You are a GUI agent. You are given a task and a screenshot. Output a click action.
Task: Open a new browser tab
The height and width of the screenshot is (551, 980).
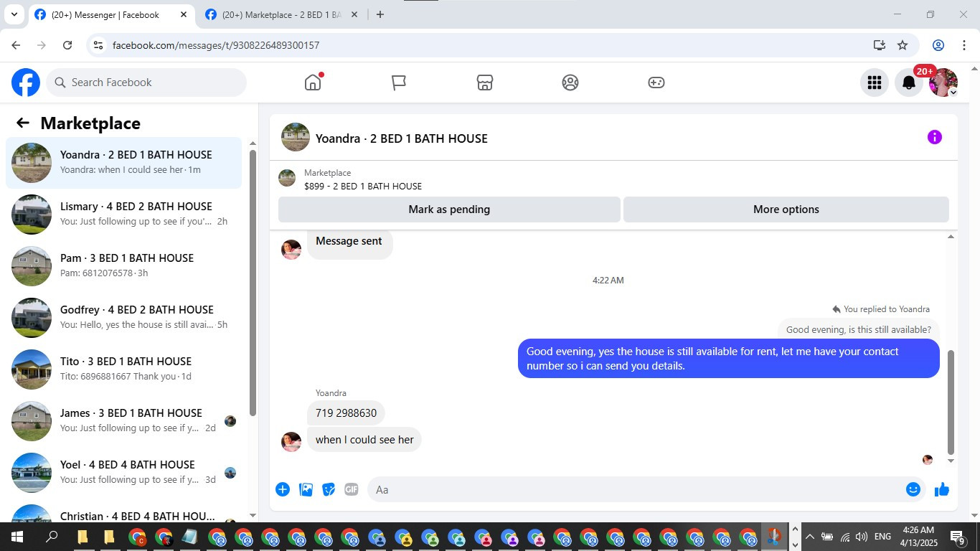pos(380,14)
